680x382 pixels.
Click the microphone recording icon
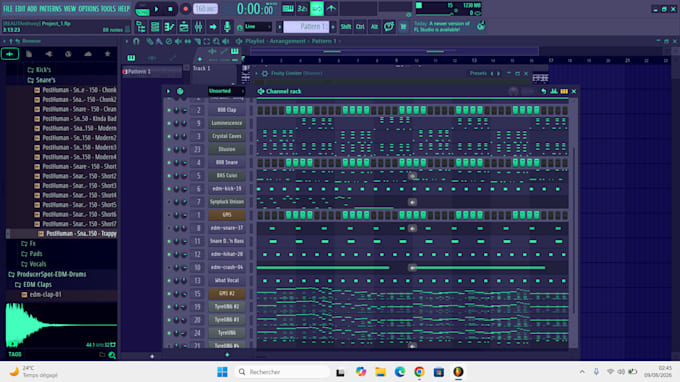point(227,27)
